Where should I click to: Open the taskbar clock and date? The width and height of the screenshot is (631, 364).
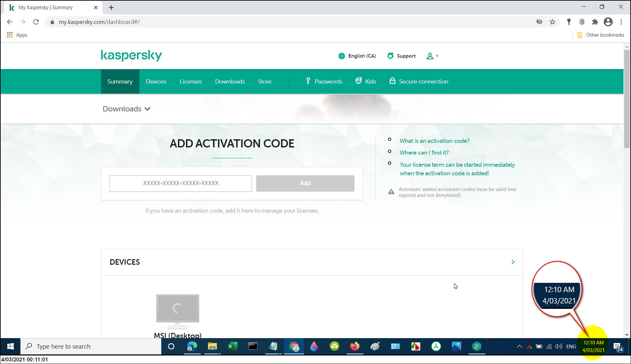point(593,346)
